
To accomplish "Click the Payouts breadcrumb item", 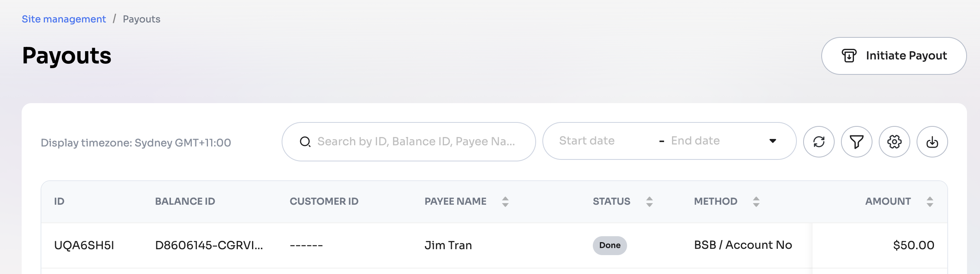I will 141,19.
